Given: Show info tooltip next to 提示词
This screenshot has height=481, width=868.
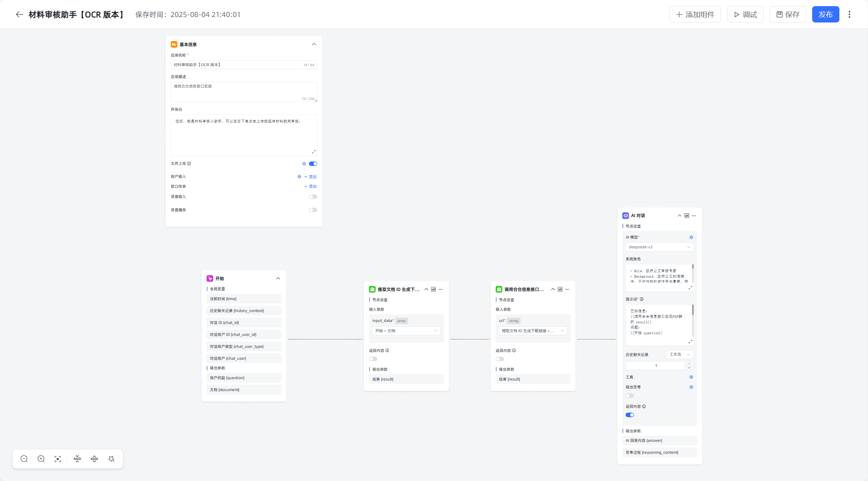Looking at the screenshot, I should pos(642,299).
